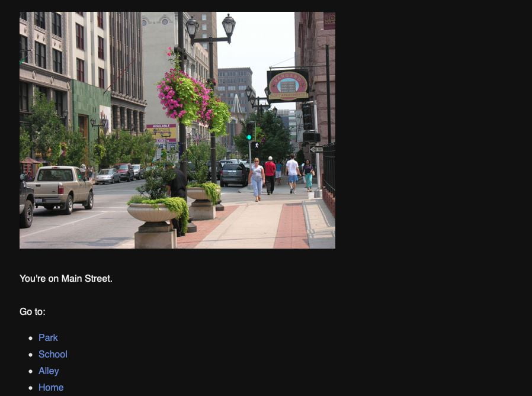The height and width of the screenshot is (396, 532).
Task: Open the School link
Action: point(53,354)
